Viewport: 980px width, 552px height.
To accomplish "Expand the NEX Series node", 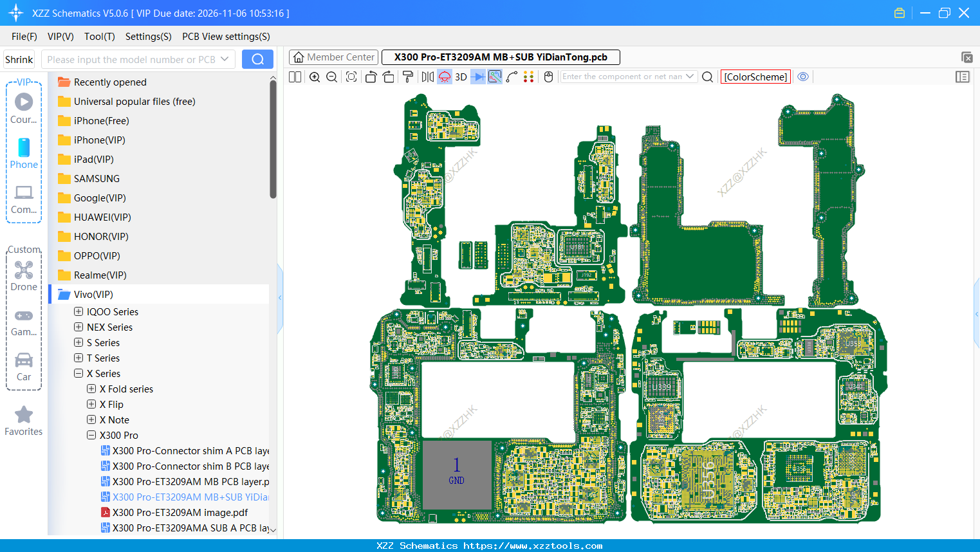I will (x=79, y=327).
